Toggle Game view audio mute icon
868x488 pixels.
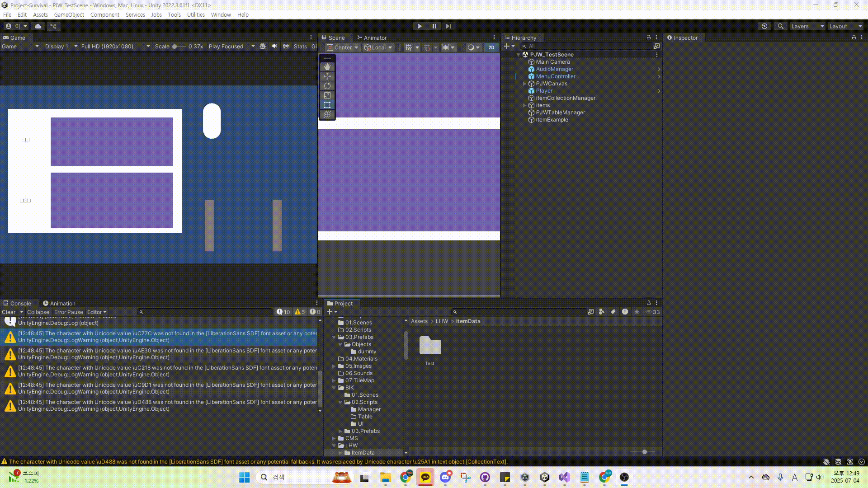(x=274, y=46)
